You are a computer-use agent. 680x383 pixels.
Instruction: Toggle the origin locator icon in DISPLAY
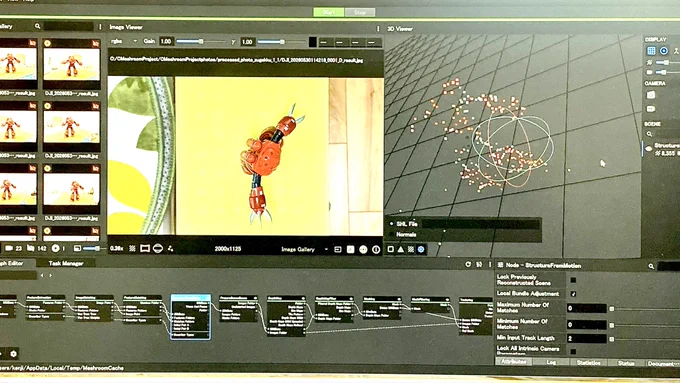(676, 51)
